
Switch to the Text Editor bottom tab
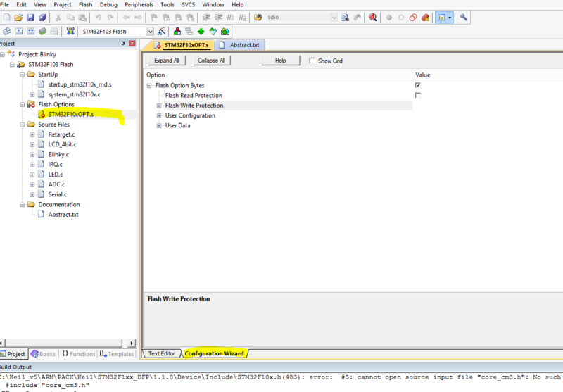click(162, 353)
